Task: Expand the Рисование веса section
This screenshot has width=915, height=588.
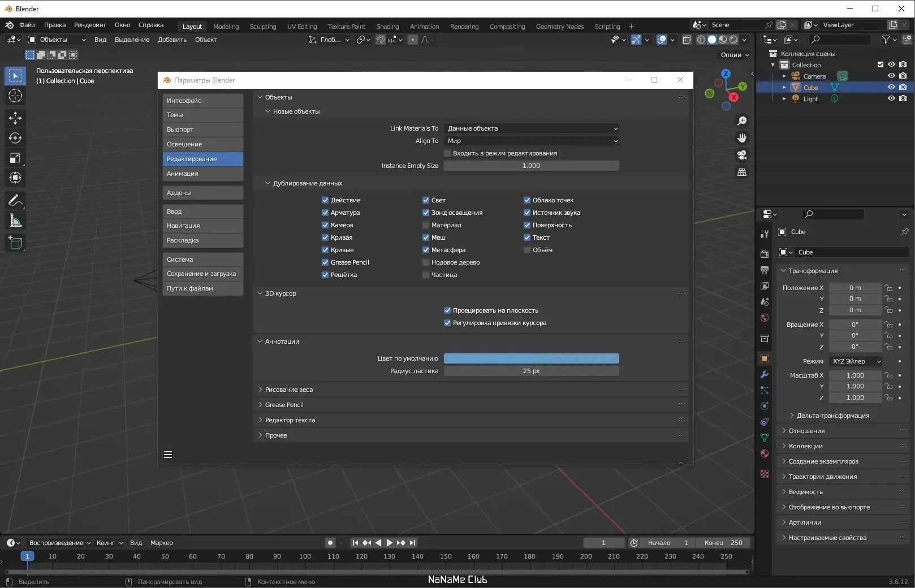Action: pos(289,390)
